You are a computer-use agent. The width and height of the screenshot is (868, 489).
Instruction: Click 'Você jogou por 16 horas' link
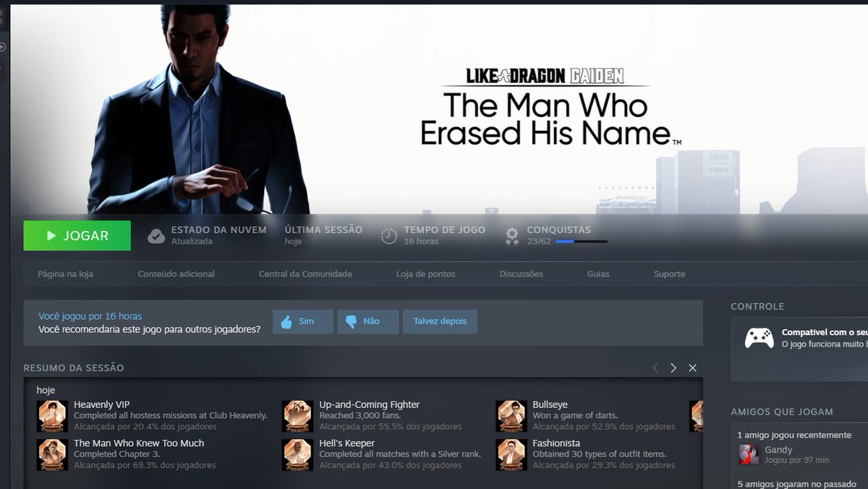coord(90,316)
